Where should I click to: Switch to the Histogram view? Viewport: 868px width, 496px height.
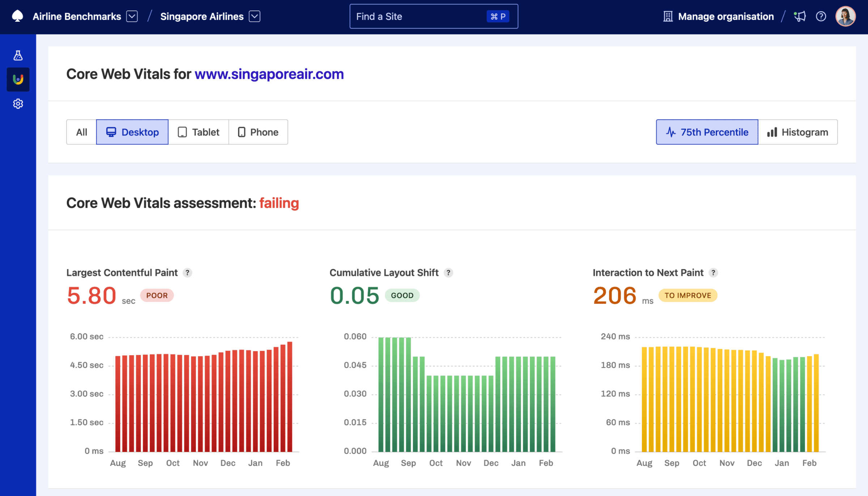point(798,132)
